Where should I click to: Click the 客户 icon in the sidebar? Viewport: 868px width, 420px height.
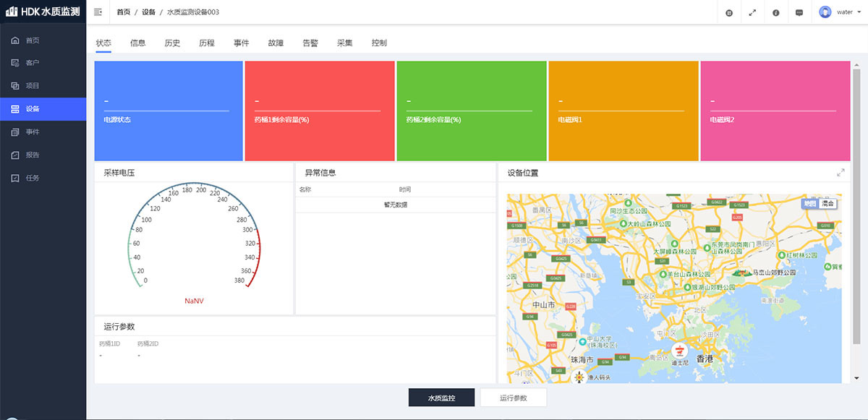[x=15, y=63]
